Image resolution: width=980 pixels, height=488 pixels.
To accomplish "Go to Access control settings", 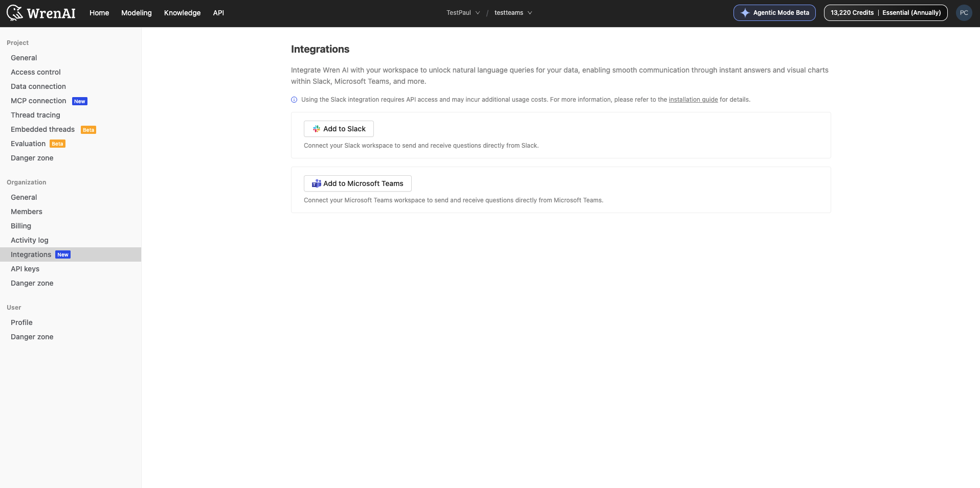I will pos(71,72).
